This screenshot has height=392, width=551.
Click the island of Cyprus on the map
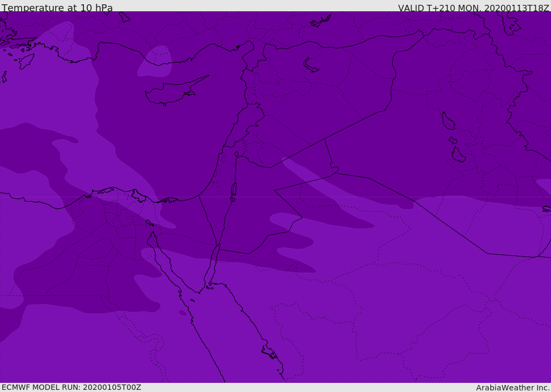click(176, 90)
